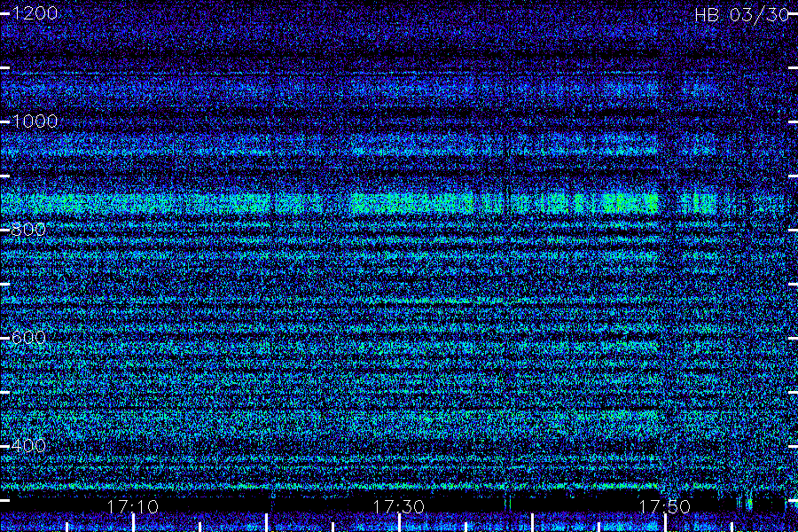The width and height of the screenshot is (798, 532).
Task: Click the 17:50 time axis label
Action: 665,506
